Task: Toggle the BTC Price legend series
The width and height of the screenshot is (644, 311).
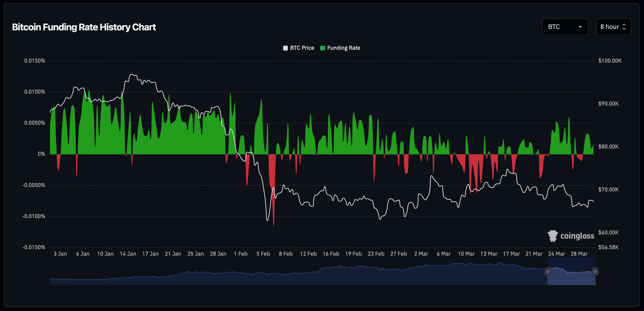Action: coord(302,48)
